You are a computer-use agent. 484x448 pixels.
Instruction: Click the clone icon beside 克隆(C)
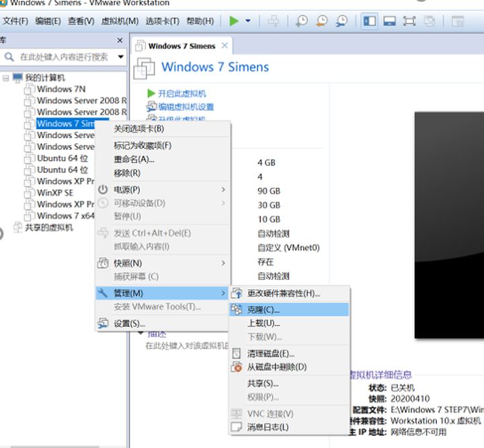pos(237,309)
